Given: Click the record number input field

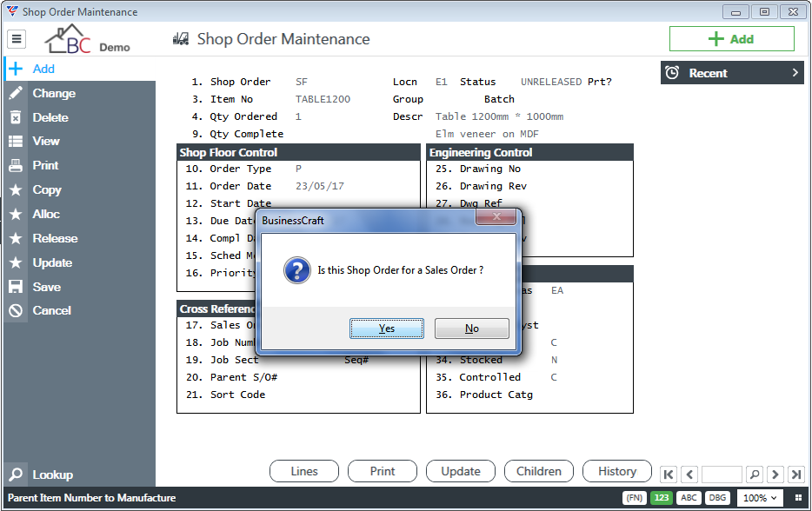Looking at the screenshot, I should 722,474.
